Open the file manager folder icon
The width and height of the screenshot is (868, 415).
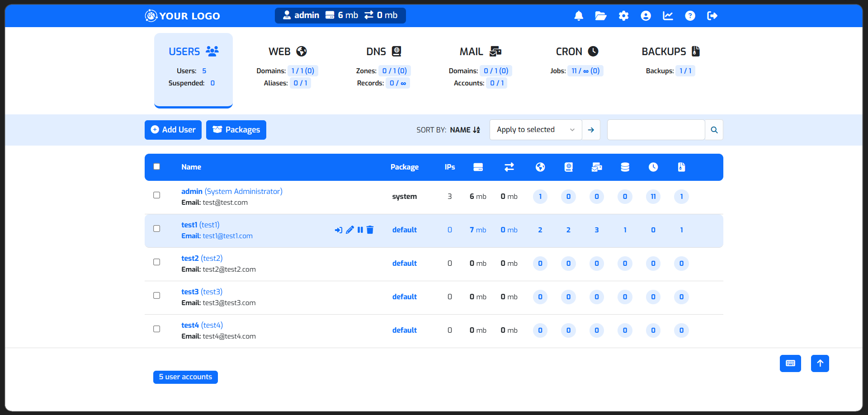601,16
